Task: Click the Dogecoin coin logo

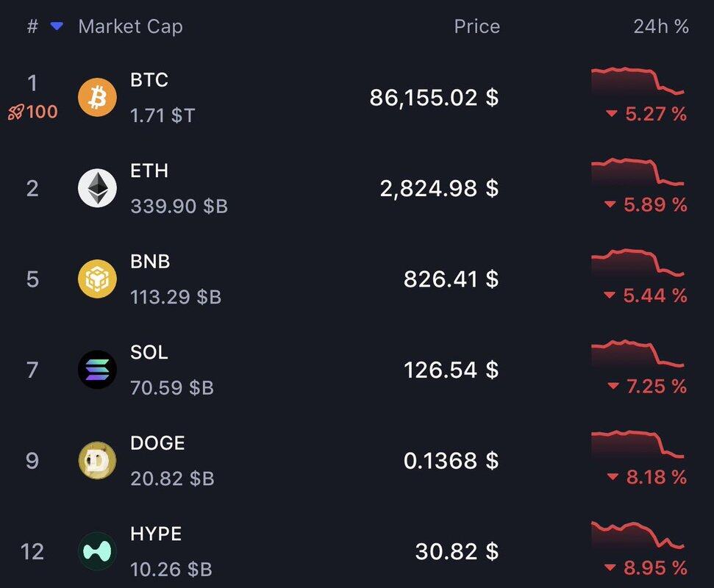Action: pos(97,460)
